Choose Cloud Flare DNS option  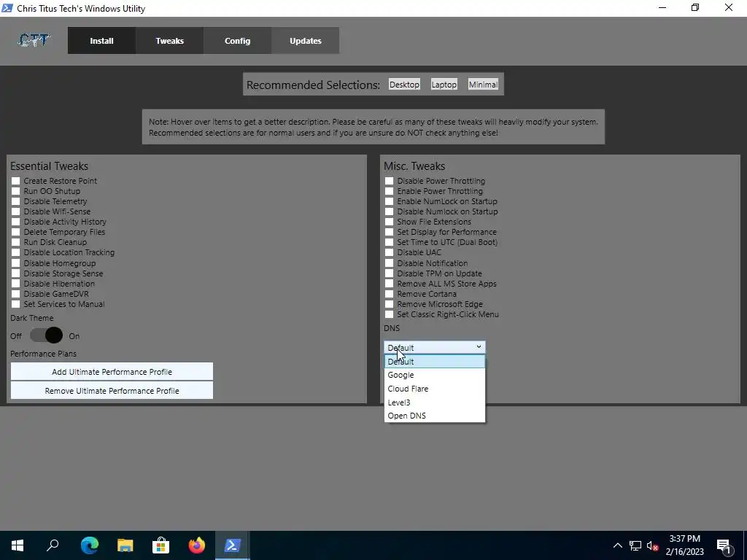pos(435,389)
